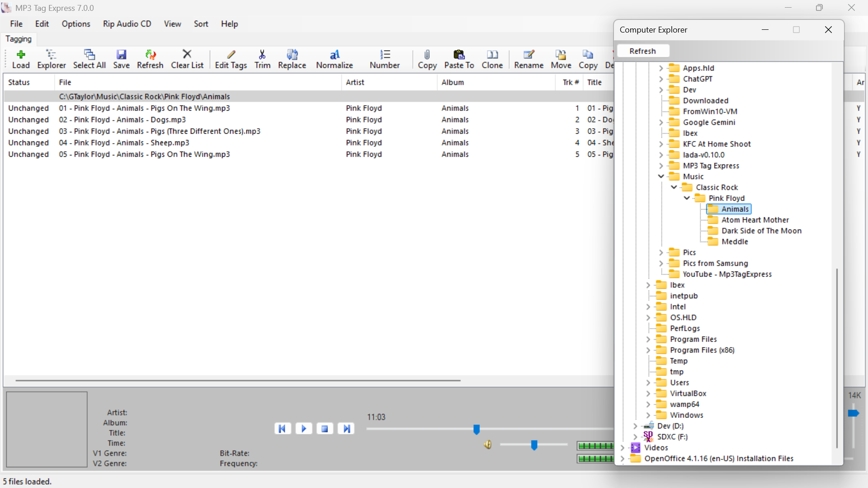Image resolution: width=868 pixels, height=488 pixels.
Task: Click the Dev (D:) drive icon
Action: [649, 426]
